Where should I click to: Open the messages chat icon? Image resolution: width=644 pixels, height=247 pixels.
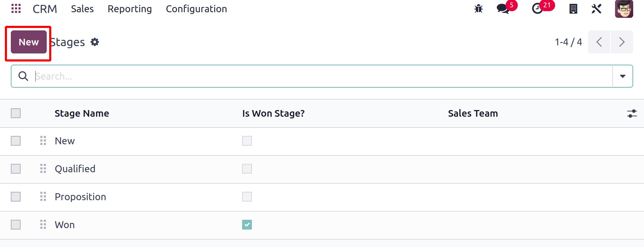point(503,9)
